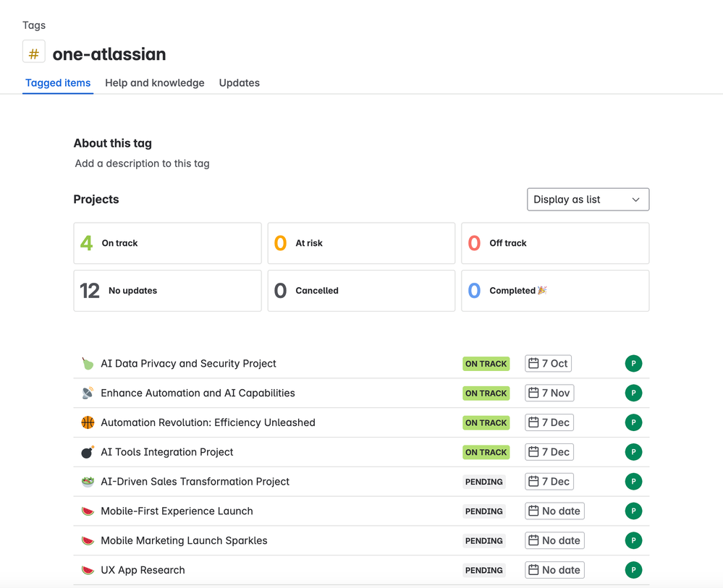Open the 7 Dec date of AI Tools Integration
This screenshot has width=723, height=588.
tap(549, 452)
